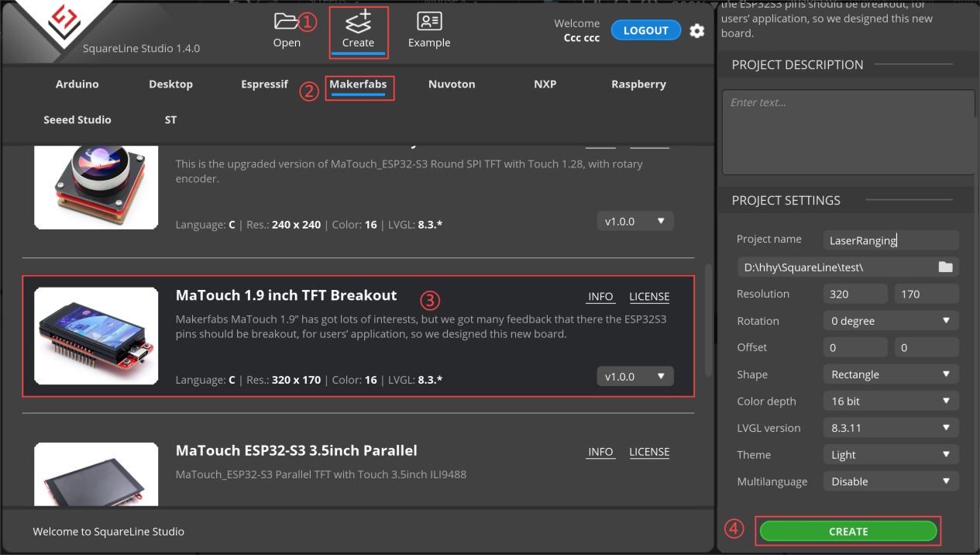This screenshot has width=980, height=555.
Task: Open the Rotation dropdown
Action: [x=891, y=320]
